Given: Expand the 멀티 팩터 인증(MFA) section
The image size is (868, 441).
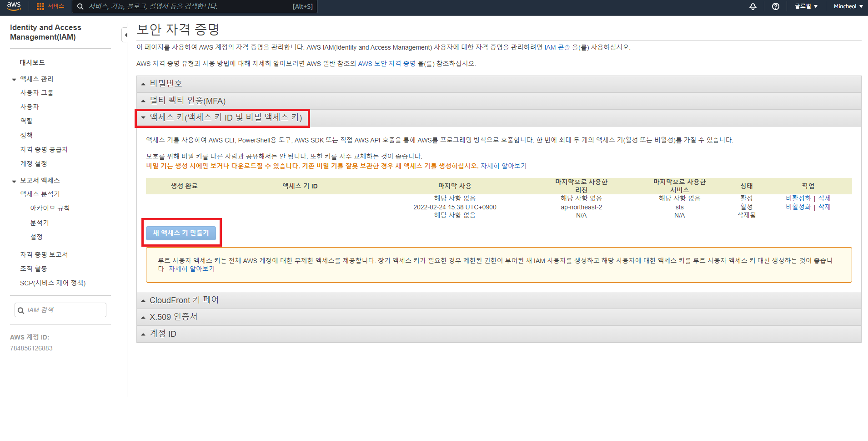Looking at the screenshot, I should click(x=499, y=101).
